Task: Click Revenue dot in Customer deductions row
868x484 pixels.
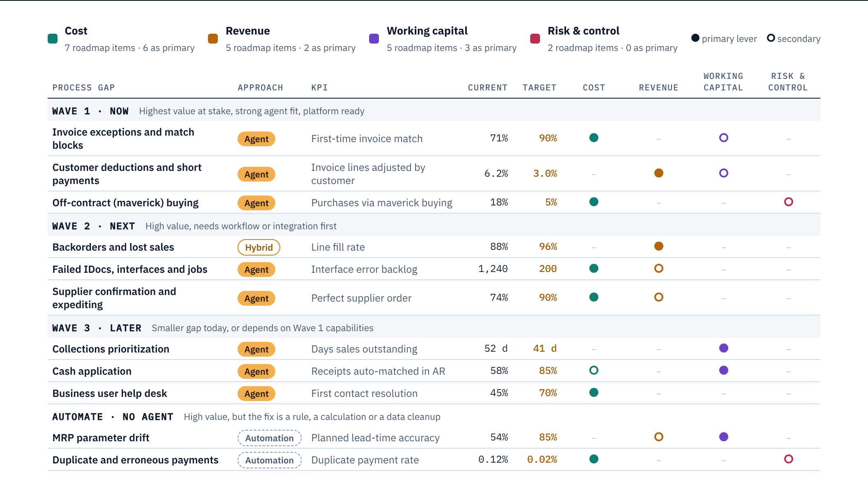Action: point(659,173)
